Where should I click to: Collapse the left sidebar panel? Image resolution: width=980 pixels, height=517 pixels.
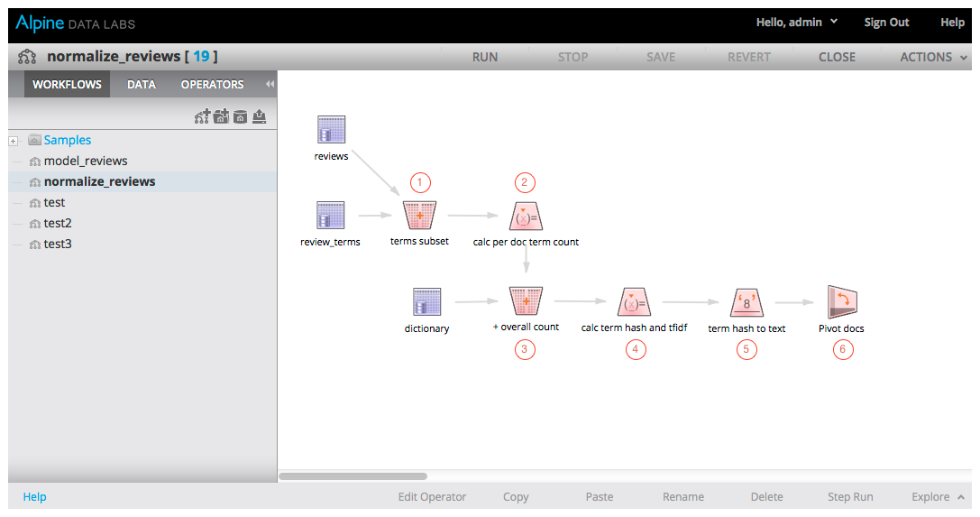pyautogui.click(x=269, y=85)
